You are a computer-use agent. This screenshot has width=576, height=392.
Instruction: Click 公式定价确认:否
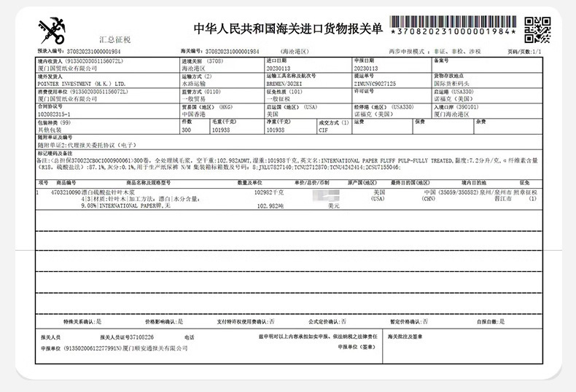pyautogui.click(x=327, y=321)
